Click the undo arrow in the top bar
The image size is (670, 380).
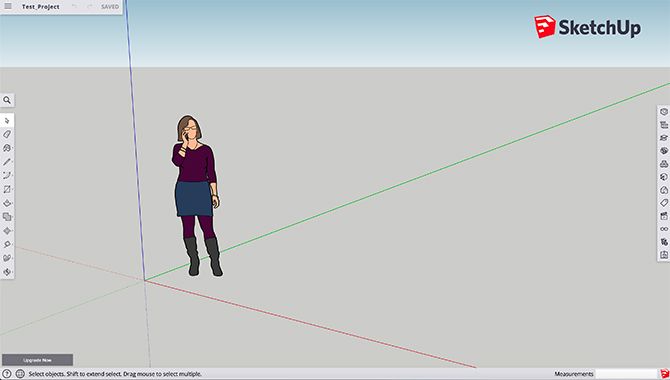(75, 6)
